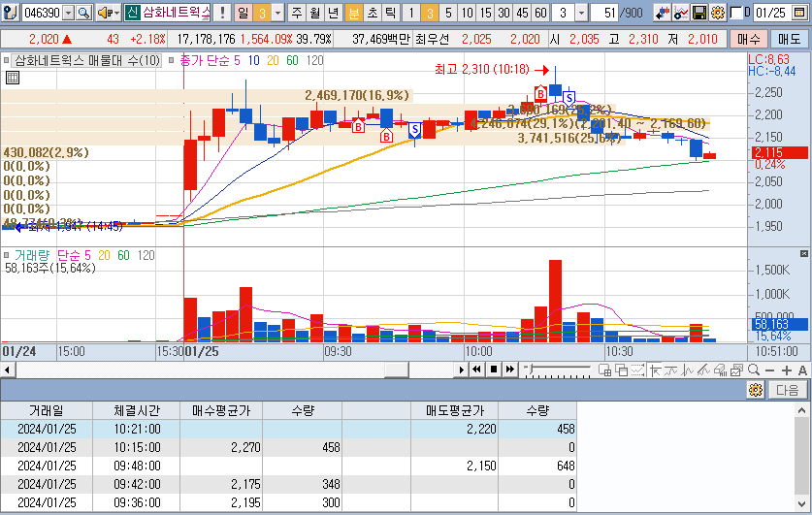Viewport: 812px width, 515px height.
Task: Click the chart image window icon
Action: point(737,370)
